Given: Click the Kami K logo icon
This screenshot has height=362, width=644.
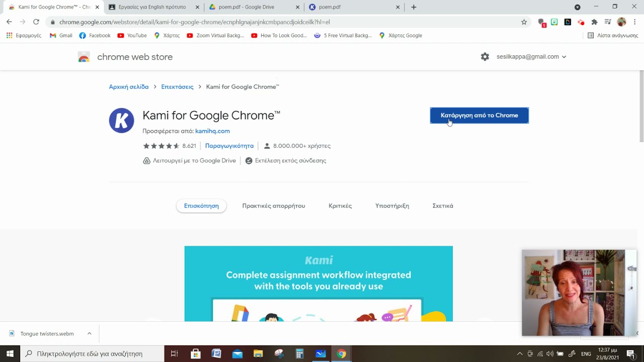Looking at the screenshot, I should (x=122, y=121).
